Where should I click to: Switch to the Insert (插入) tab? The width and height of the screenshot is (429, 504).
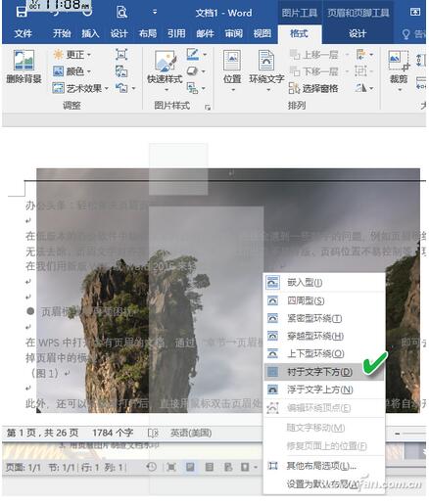click(90, 33)
